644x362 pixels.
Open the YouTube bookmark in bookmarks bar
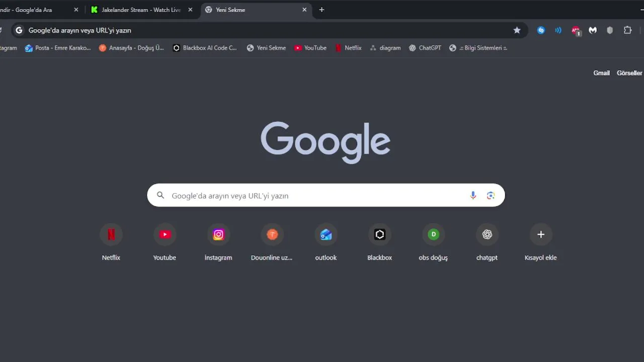click(310, 48)
